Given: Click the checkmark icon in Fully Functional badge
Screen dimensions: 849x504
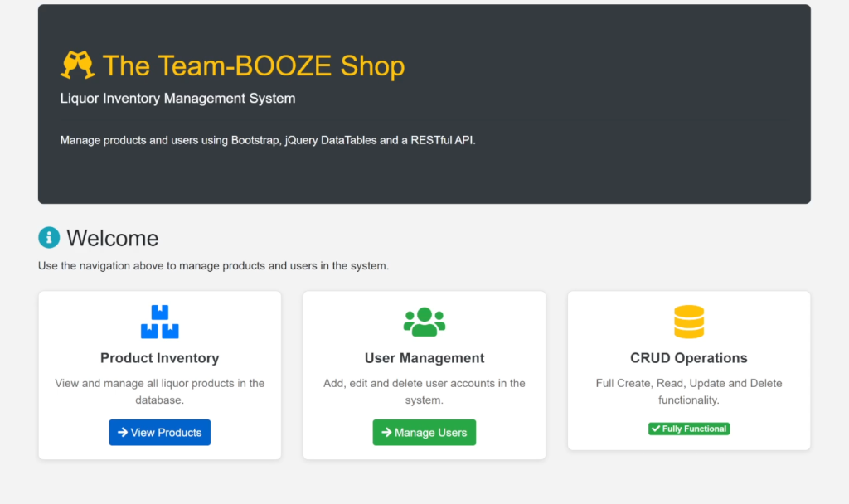Looking at the screenshot, I should click(656, 429).
